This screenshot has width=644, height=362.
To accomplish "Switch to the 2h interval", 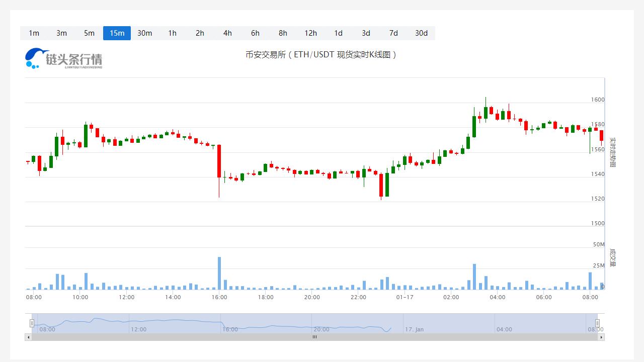I will click(200, 33).
